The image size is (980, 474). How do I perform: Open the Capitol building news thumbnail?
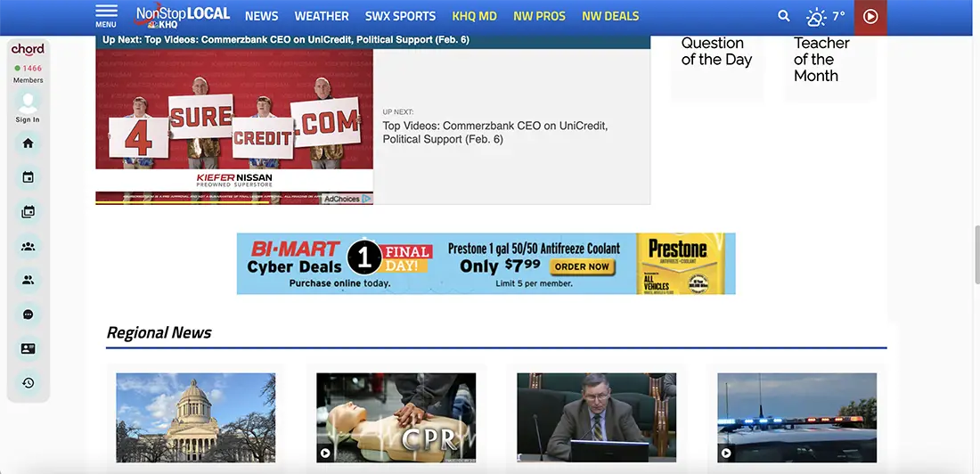[x=196, y=418]
